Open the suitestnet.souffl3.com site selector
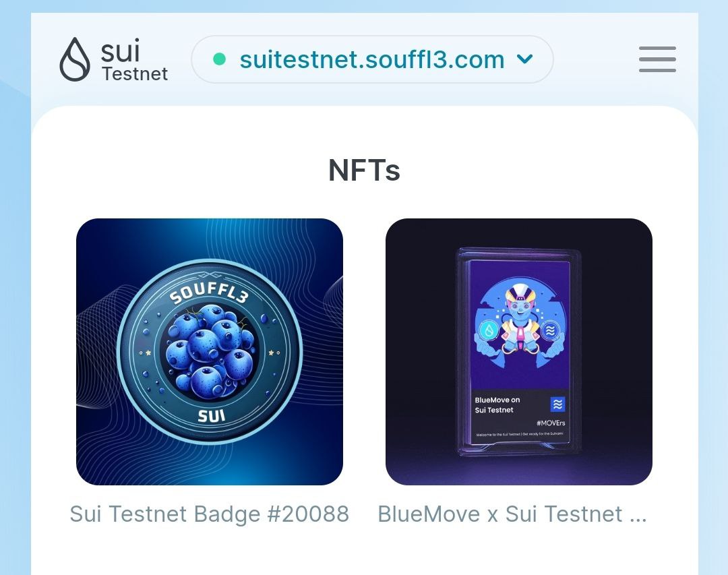Image resolution: width=728 pixels, height=575 pixels. point(372,59)
